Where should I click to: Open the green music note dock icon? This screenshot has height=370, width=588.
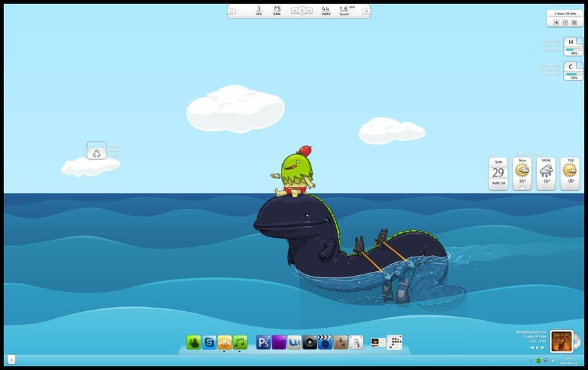(240, 342)
